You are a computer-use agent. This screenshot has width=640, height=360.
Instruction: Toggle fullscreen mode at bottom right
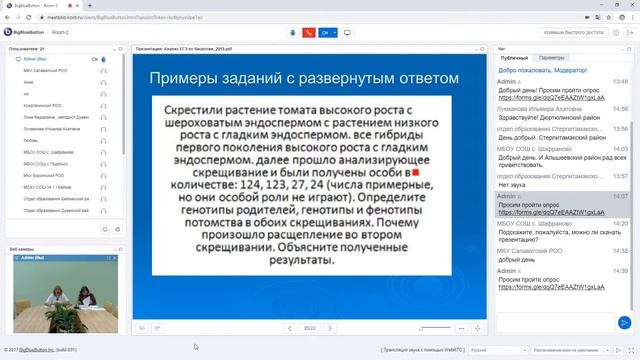point(631,350)
